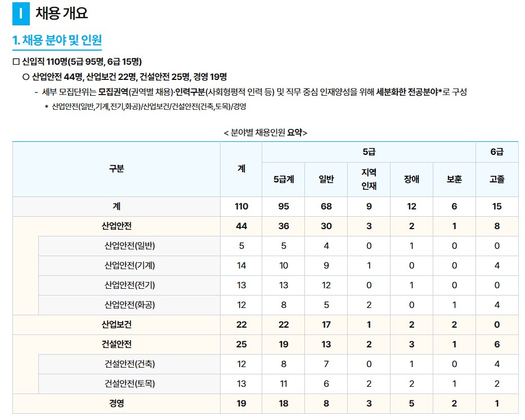Select the '6급' merged header cell
Viewport: 525px width, 420px height.
pos(497,151)
